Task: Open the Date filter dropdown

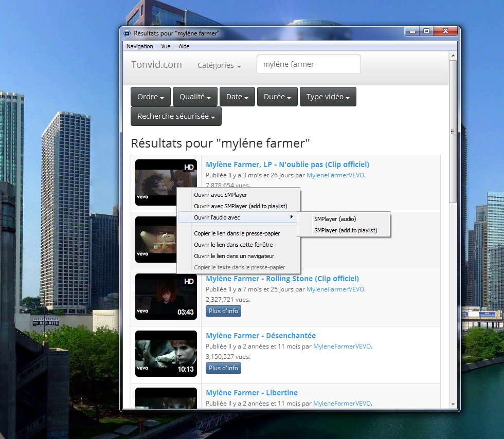Action: coord(237,97)
